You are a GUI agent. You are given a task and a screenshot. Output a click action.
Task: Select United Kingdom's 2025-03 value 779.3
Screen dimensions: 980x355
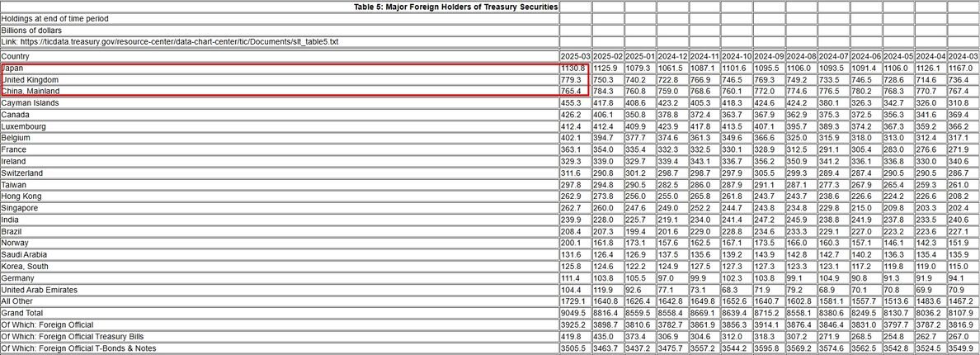point(575,79)
